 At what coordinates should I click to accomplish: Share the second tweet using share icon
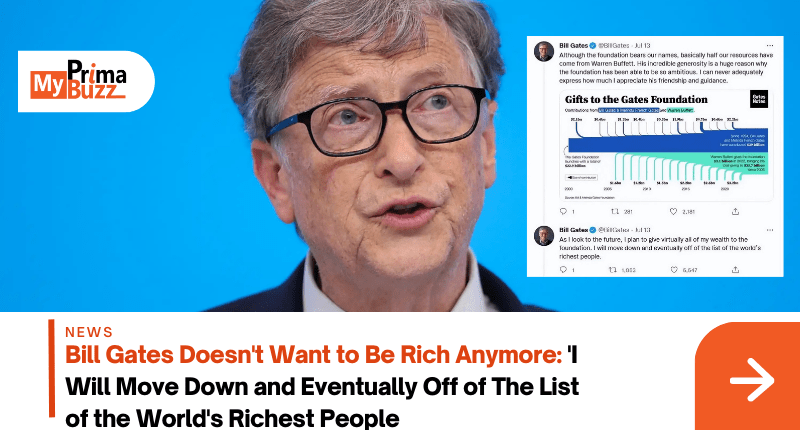coord(735,269)
